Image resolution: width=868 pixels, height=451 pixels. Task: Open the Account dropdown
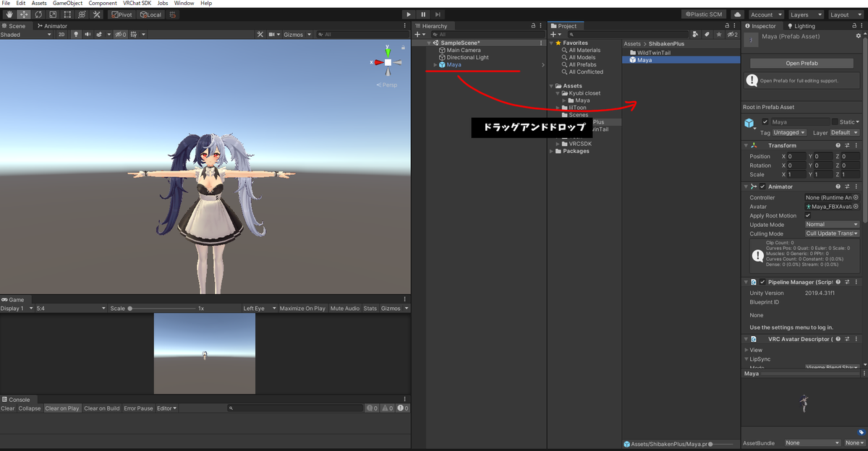[765, 14]
